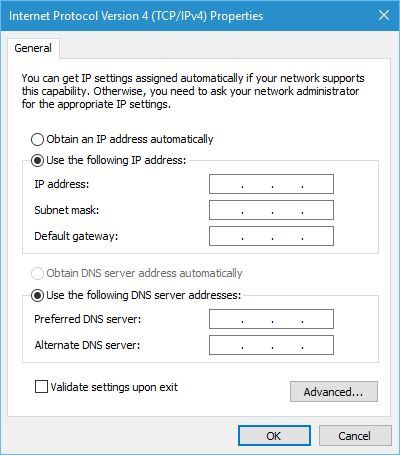This screenshot has width=400, height=455.
Task: Enable Validate settings upon exit checkbox
Action: point(41,387)
